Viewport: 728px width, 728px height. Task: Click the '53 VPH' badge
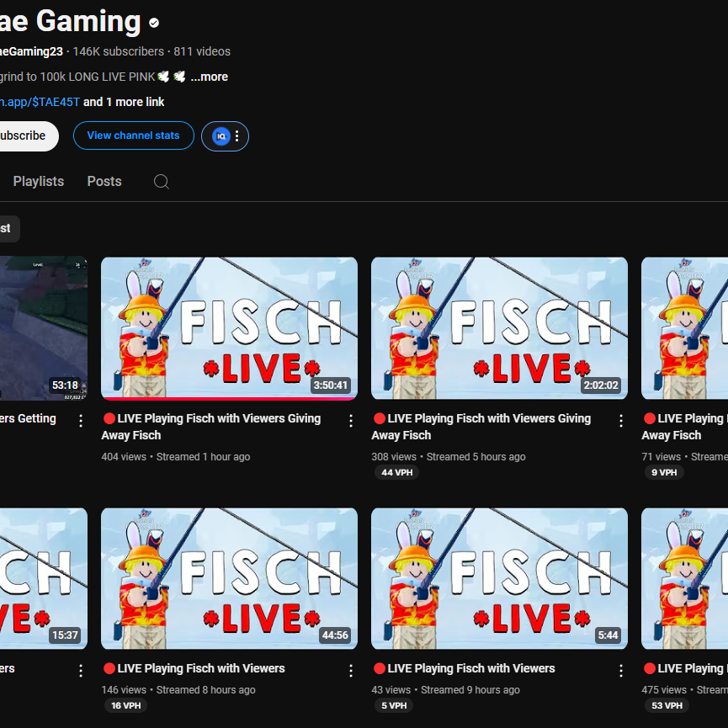point(667,706)
